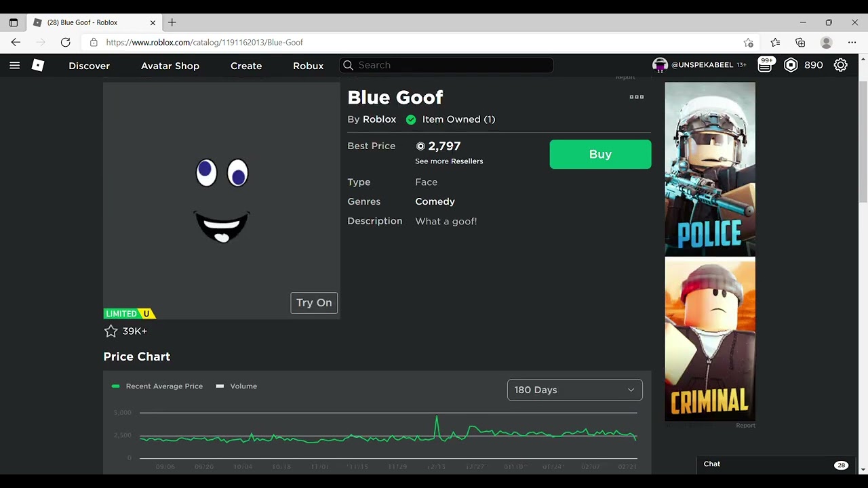868x488 pixels.
Task: Select the Blue Goof browser tab
Action: coord(95,22)
